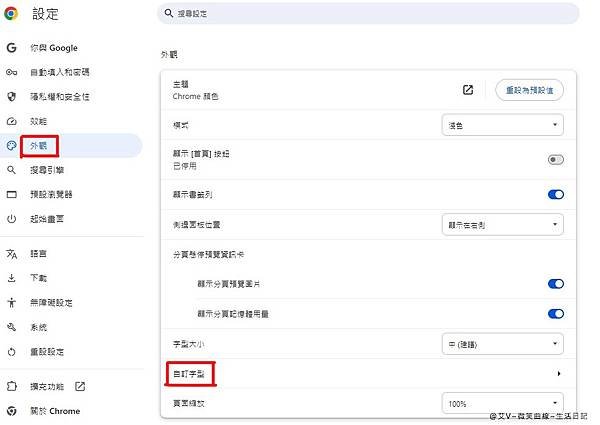Click the key icon for autofill and passwords

tap(11, 72)
